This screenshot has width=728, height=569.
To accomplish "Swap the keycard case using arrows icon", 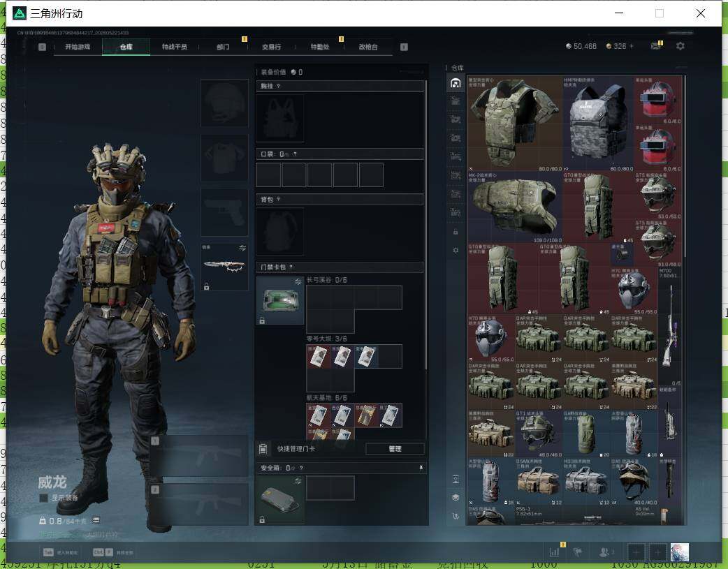I will tap(298, 282).
